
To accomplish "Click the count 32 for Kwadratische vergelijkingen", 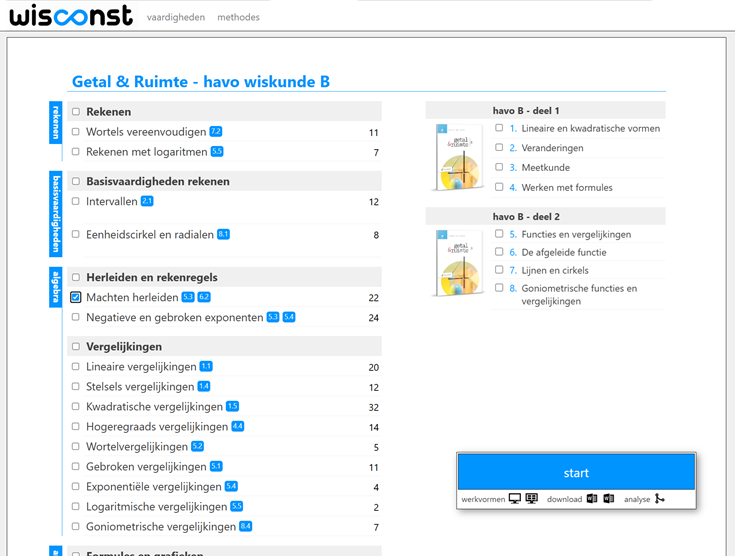I will pos(374,407).
